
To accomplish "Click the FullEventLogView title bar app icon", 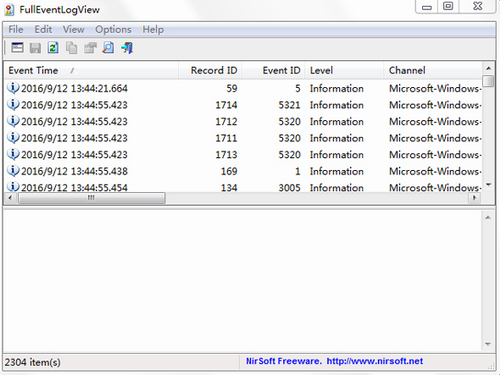I will (x=9, y=10).
